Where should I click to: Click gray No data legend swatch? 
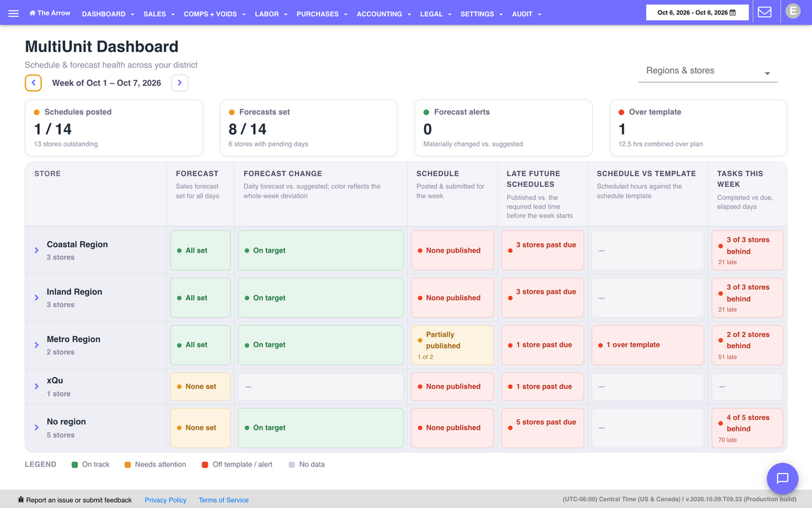(292, 465)
